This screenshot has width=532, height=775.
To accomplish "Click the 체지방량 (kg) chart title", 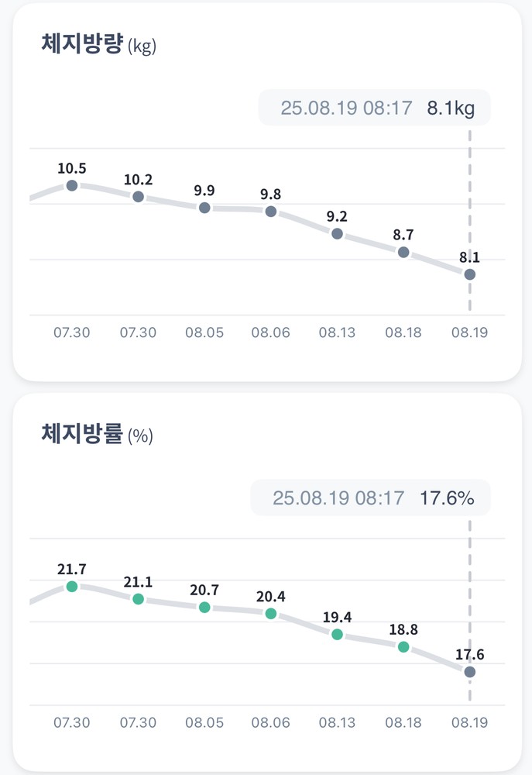I will [x=99, y=44].
